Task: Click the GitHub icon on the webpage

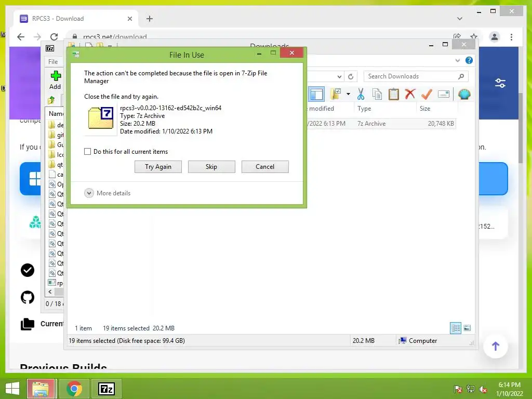Action: click(28, 297)
